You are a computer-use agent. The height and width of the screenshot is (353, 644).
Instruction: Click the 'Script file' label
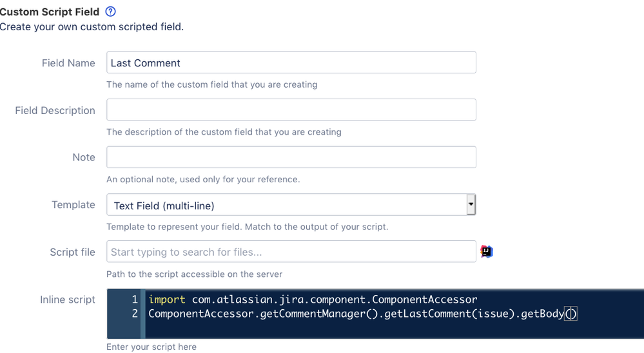(x=72, y=252)
